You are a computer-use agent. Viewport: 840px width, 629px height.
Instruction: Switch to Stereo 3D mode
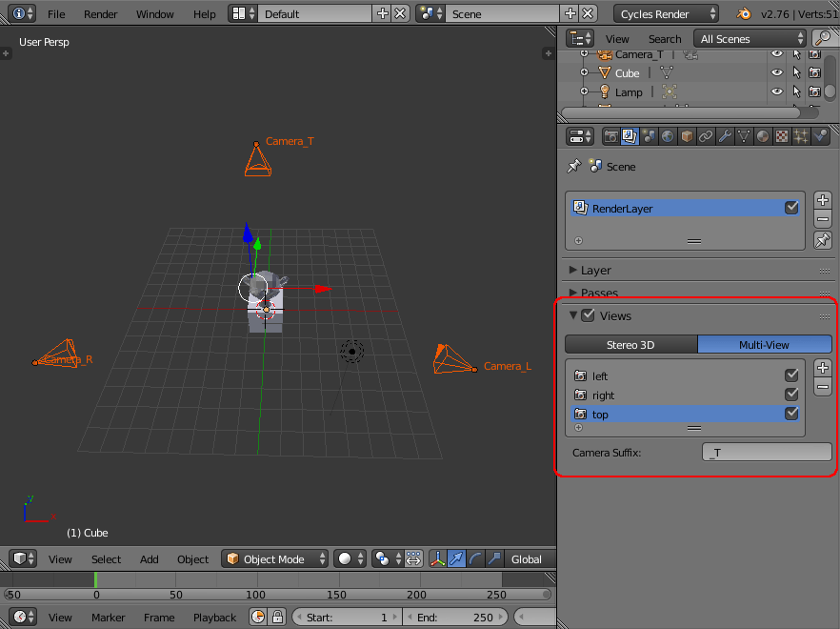pyautogui.click(x=631, y=344)
